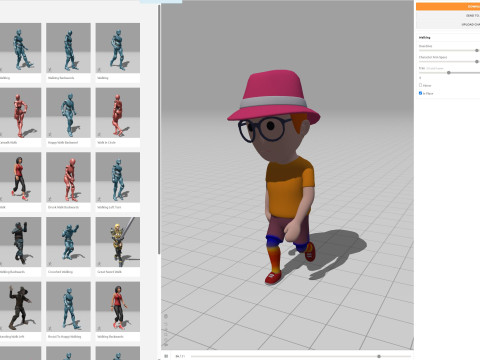480x360 pixels.
Task: Pause the animation playback
Action: pos(166,356)
